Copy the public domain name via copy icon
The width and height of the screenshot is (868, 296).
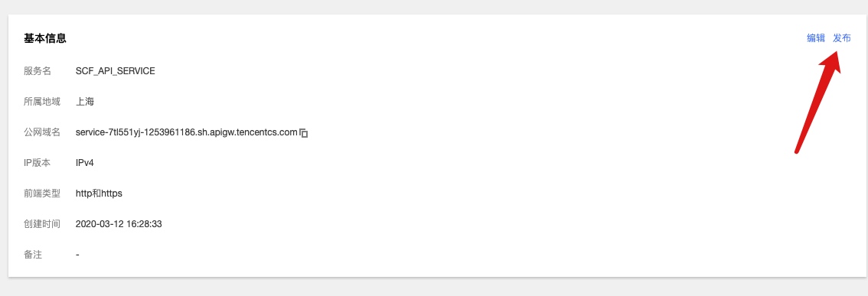pyautogui.click(x=303, y=133)
